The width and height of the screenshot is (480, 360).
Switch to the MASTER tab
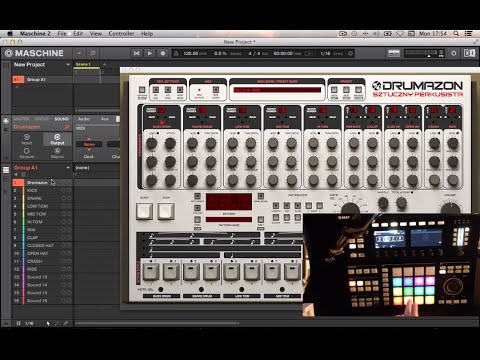point(21,119)
